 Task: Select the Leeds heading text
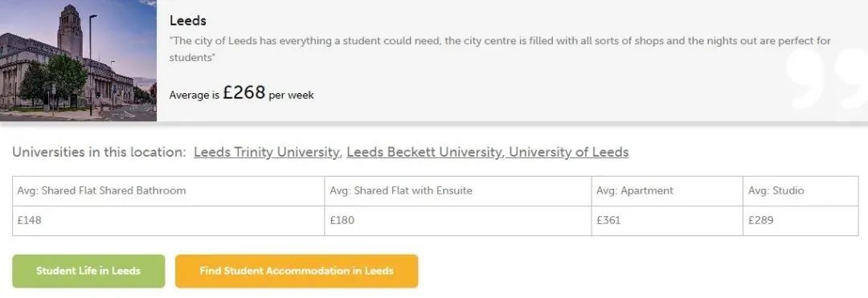(x=187, y=20)
